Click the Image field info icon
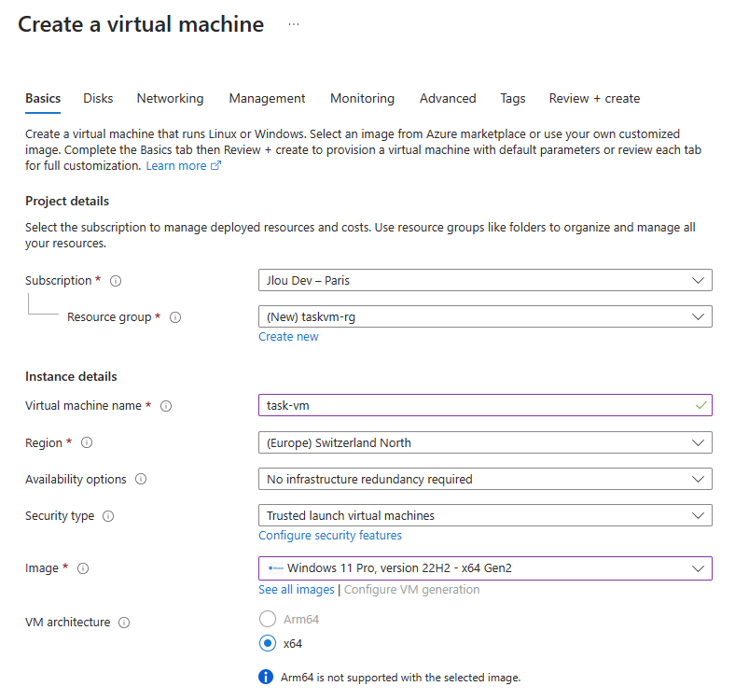 83,568
